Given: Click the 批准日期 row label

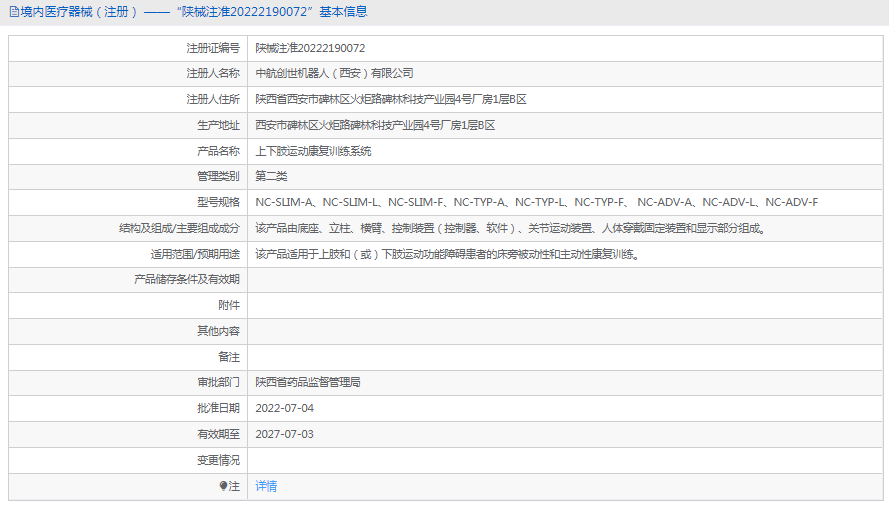Looking at the screenshot, I should 218,408.
